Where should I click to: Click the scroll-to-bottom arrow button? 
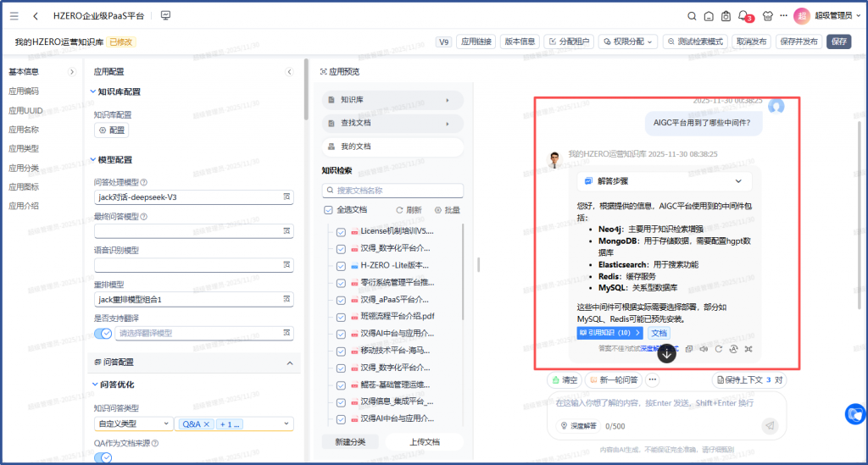click(x=667, y=353)
